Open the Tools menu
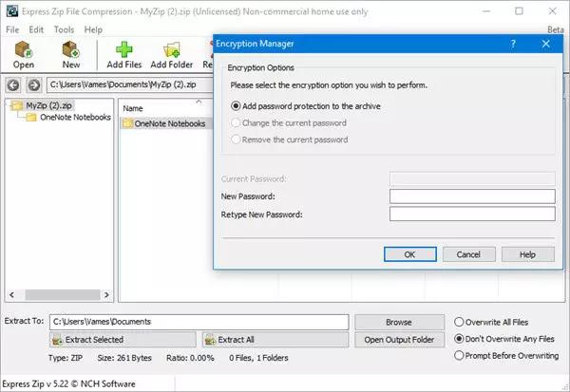 (x=64, y=29)
